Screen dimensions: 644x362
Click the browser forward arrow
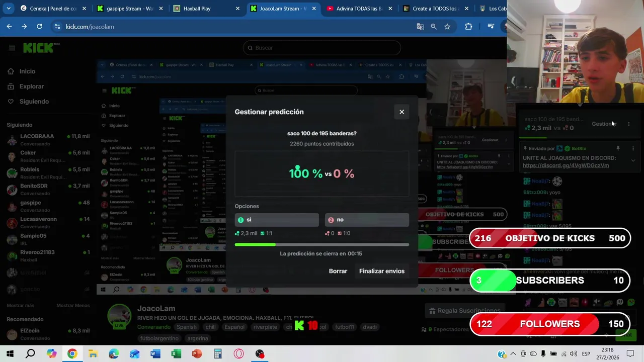point(24,27)
